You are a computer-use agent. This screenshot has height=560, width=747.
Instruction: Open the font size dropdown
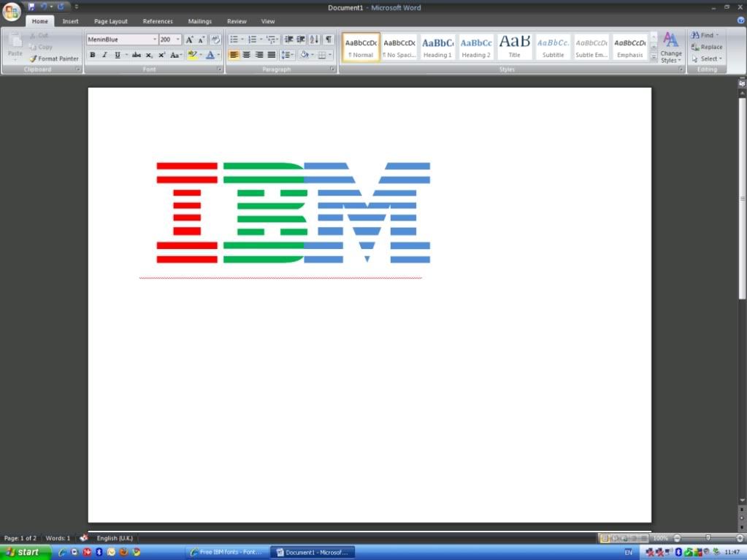[x=178, y=39]
